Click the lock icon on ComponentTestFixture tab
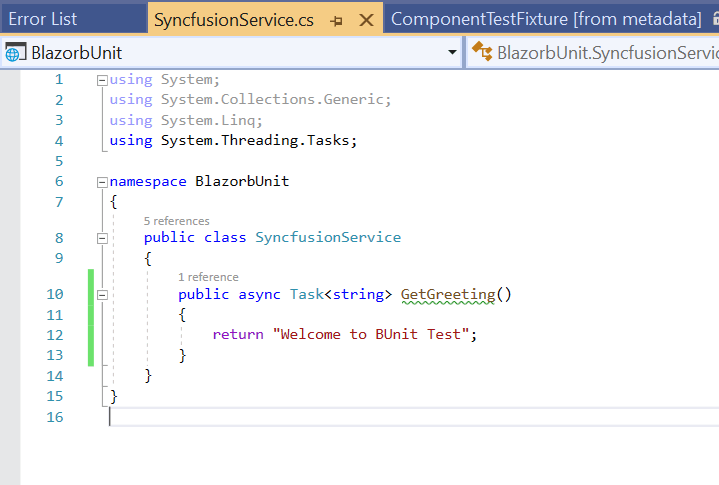 (712, 19)
